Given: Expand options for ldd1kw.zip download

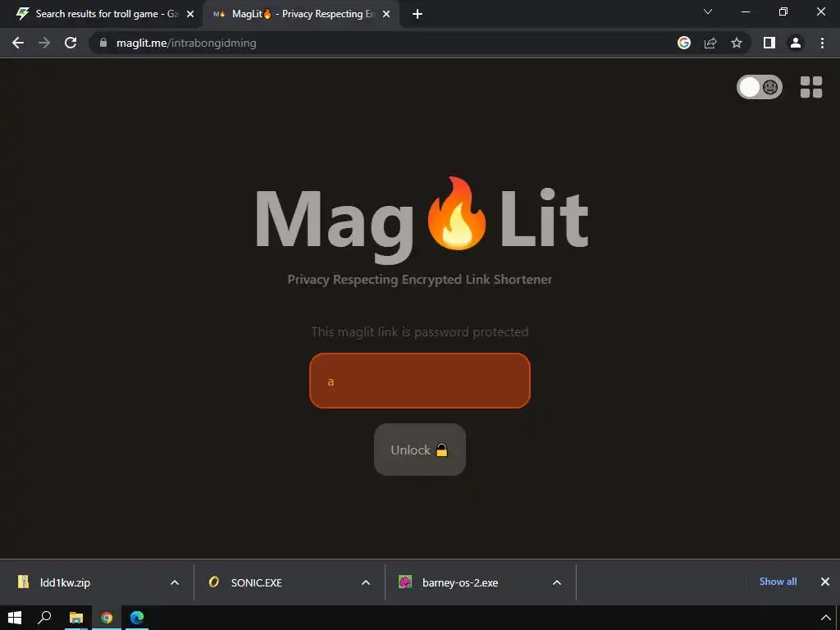Looking at the screenshot, I should pyautogui.click(x=175, y=582).
